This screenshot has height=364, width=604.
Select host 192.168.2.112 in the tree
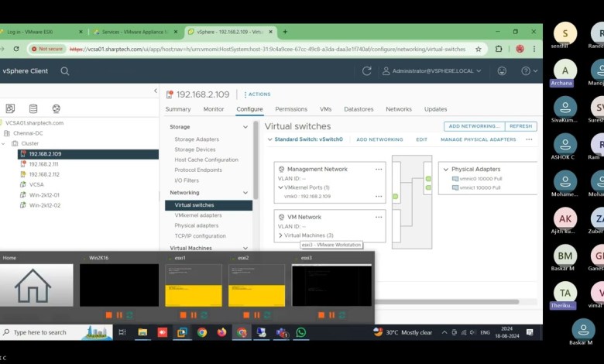(44, 174)
